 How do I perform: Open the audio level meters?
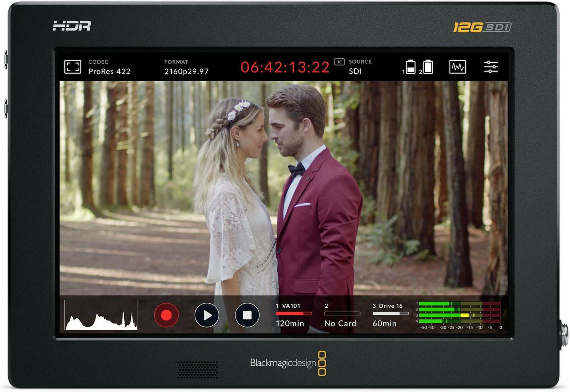(459, 315)
